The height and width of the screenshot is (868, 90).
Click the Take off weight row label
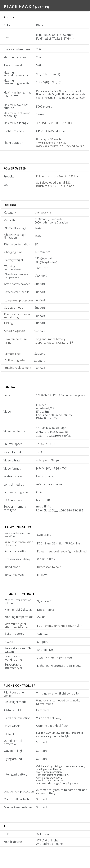tap(14, 65)
